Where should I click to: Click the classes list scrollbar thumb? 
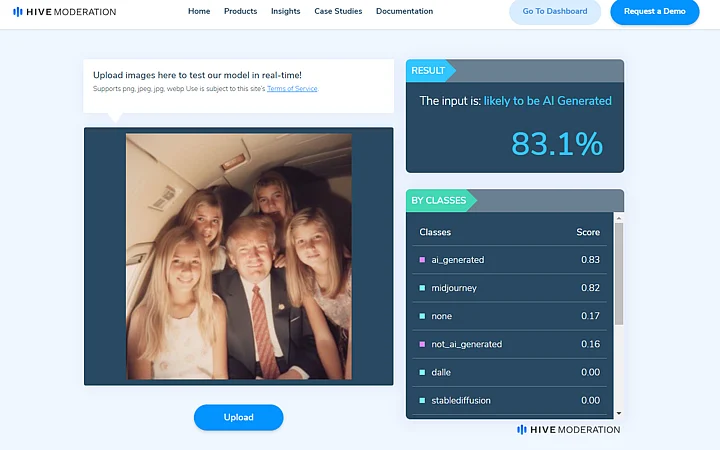click(619, 272)
